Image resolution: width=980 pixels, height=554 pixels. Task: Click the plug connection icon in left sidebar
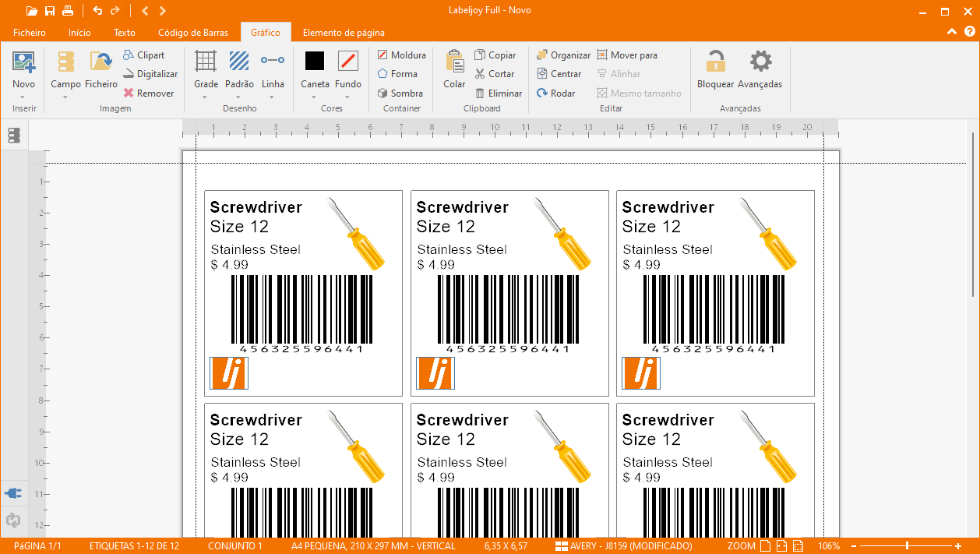click(x=13, y=493)
